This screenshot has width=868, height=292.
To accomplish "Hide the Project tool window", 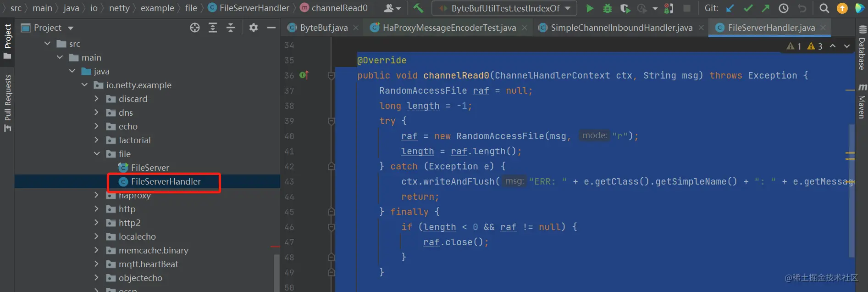I will pyautogui.click(x=271, y=28).
